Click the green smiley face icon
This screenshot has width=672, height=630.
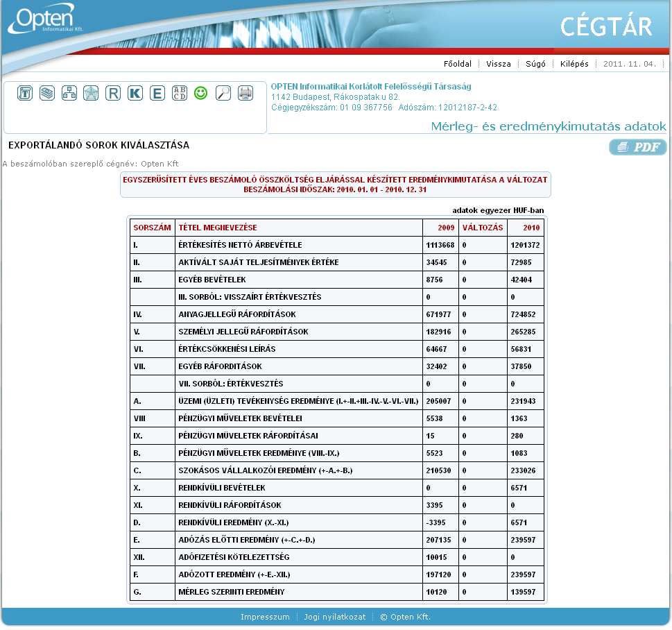(x=201, y=93)
